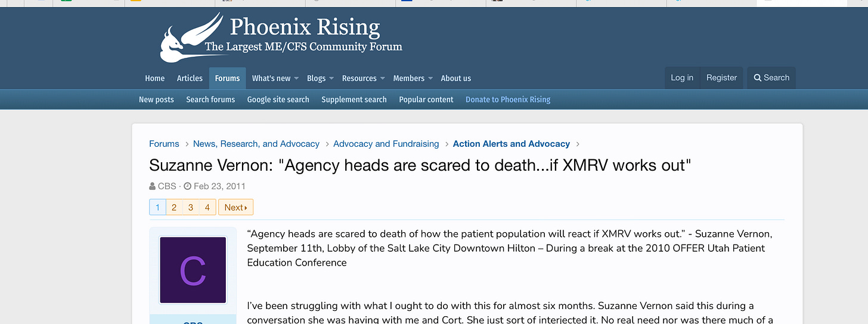The width and height of the screenshot is (868, 324).
Task: Open the purple C user avatar
Action: [193, 270]
